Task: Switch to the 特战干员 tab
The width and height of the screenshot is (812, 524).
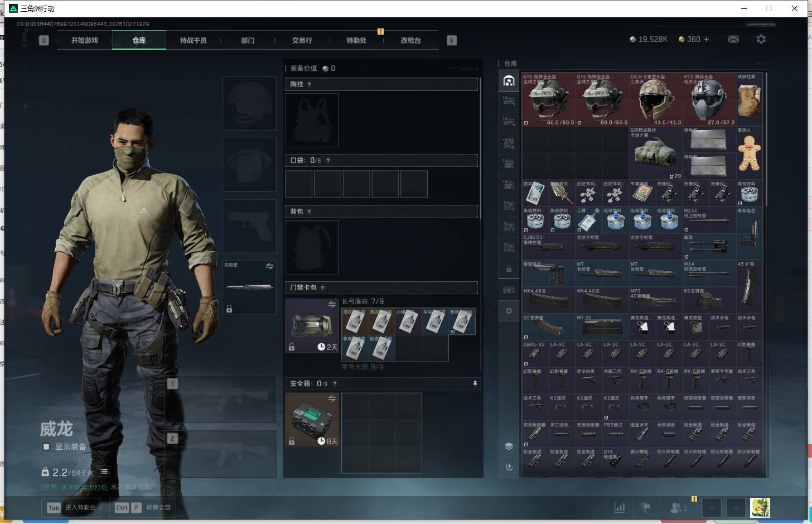Action: tap(194, 40)
